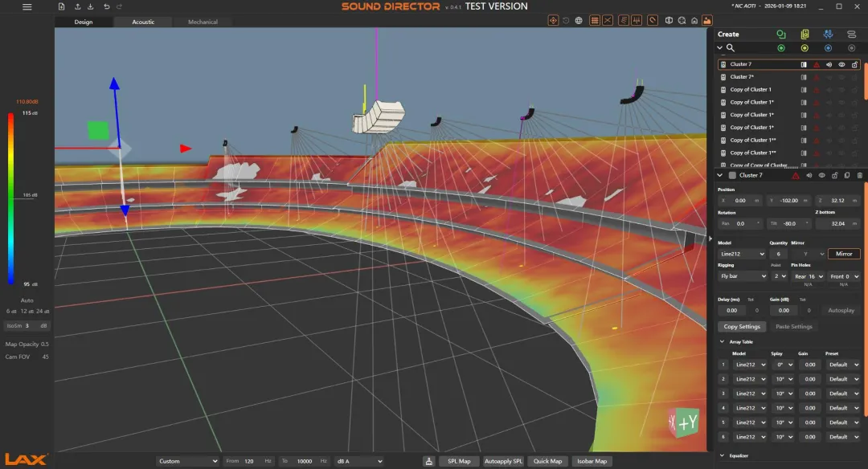The height and width of the screenshot is (469, 868).
Task: Click the search magnifier in object list
Action: coord(730,48)
